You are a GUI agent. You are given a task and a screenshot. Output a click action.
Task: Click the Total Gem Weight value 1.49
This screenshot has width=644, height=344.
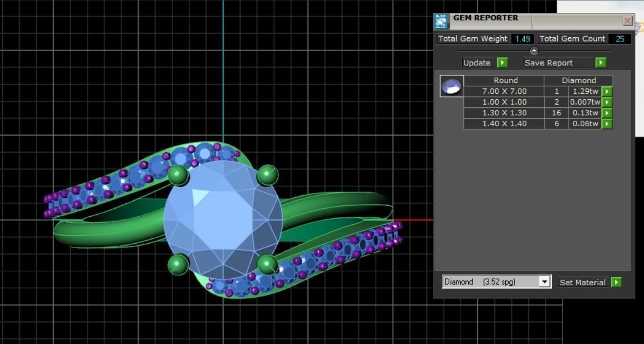(523, 39)
